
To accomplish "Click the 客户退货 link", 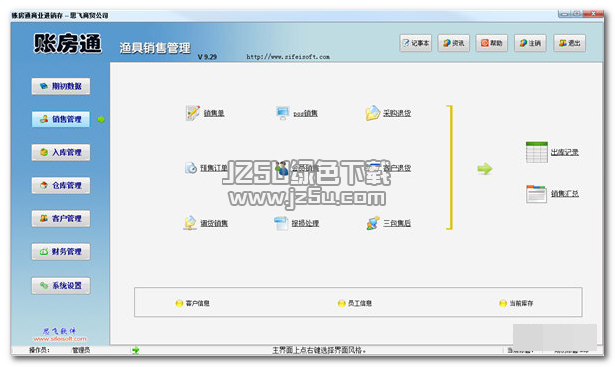I will pos(397,168).
